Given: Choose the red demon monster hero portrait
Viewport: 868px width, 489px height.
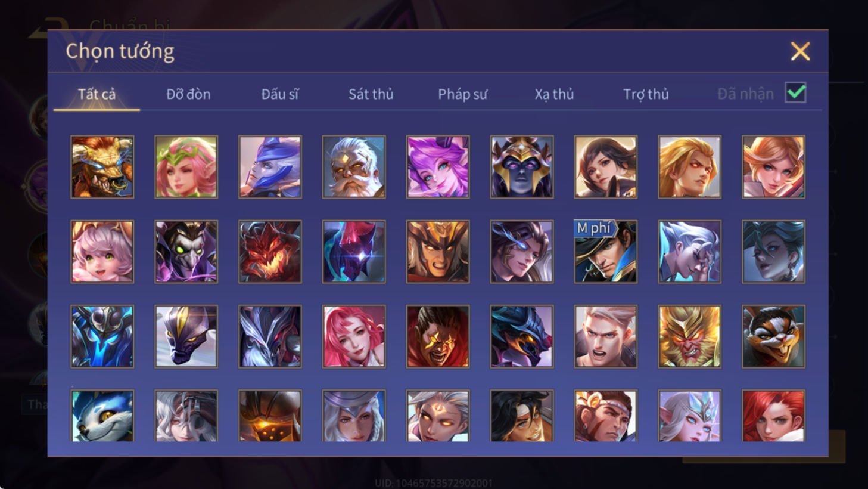Looking at the screenshot, I should point(270,252).
